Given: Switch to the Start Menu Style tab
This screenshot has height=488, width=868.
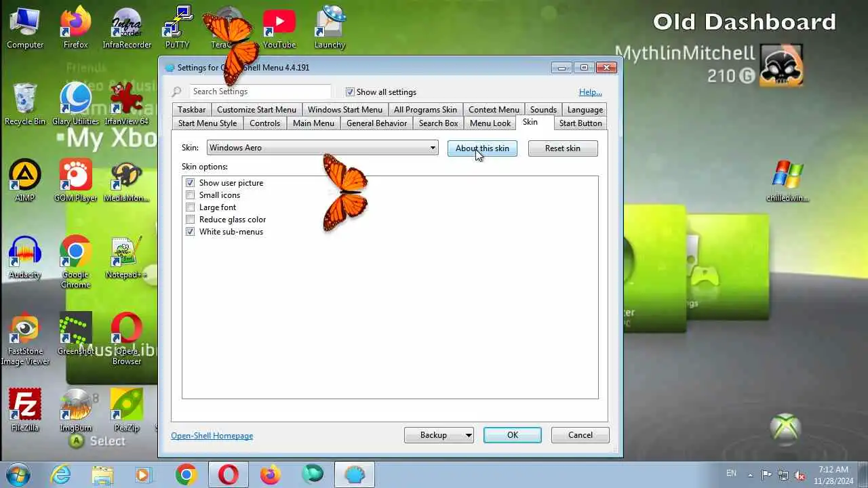Looking at the screenshot, I should 208,123.
